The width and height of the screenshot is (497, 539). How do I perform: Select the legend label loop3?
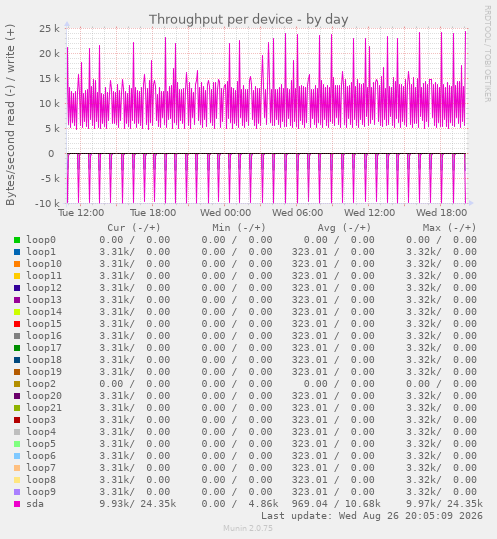click(x=41, y=420)
